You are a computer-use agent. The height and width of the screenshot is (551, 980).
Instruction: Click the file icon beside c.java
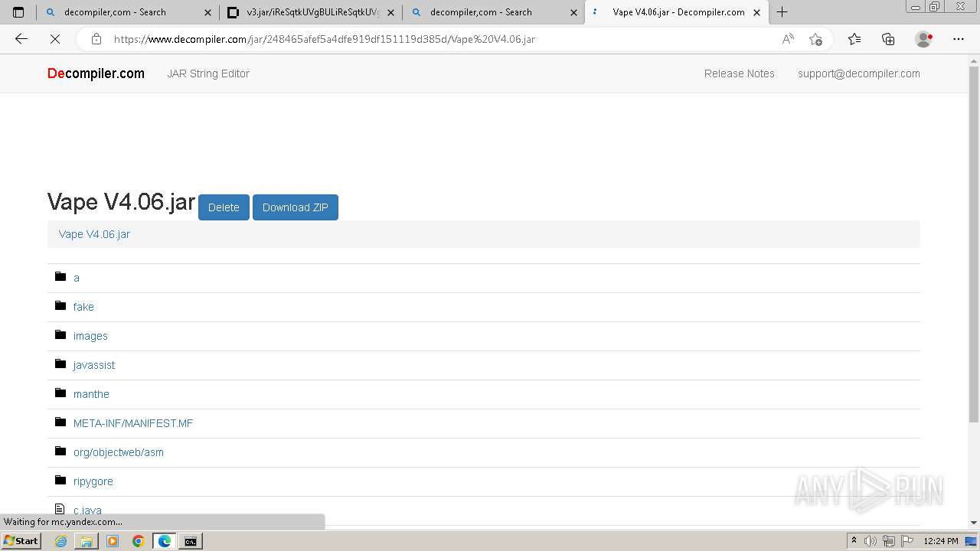[x=60, y=509]
